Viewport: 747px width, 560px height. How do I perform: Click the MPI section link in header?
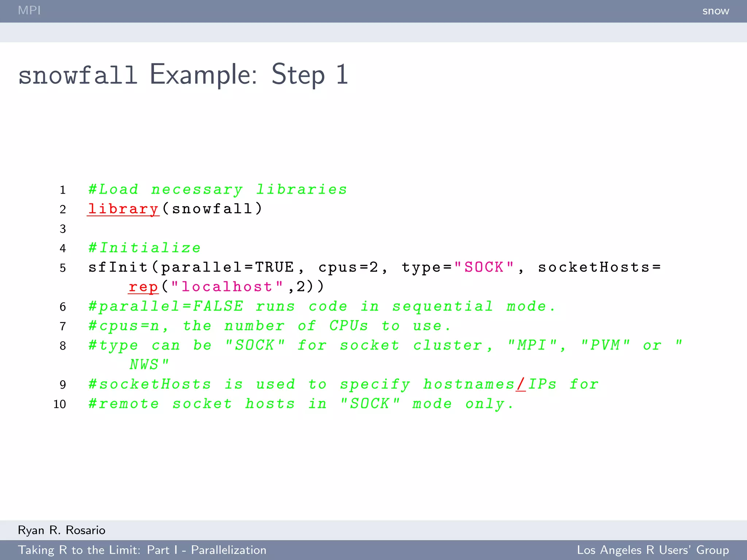click(29, 10)
